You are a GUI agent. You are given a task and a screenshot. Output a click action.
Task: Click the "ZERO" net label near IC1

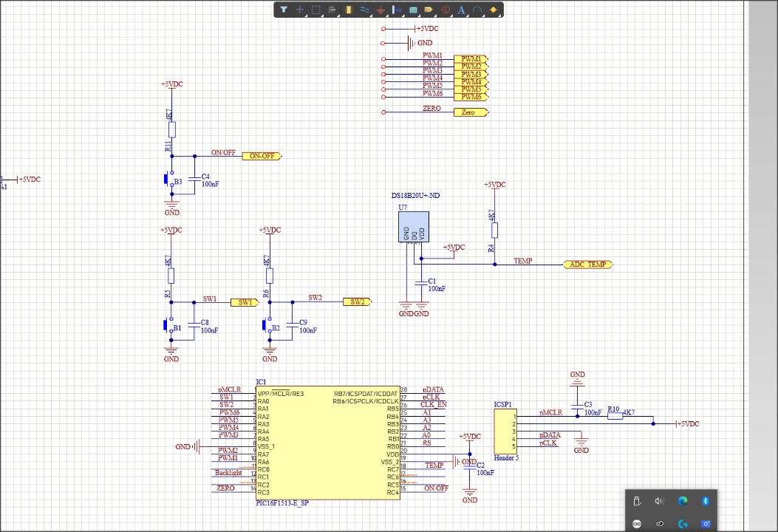click(226, 488)
